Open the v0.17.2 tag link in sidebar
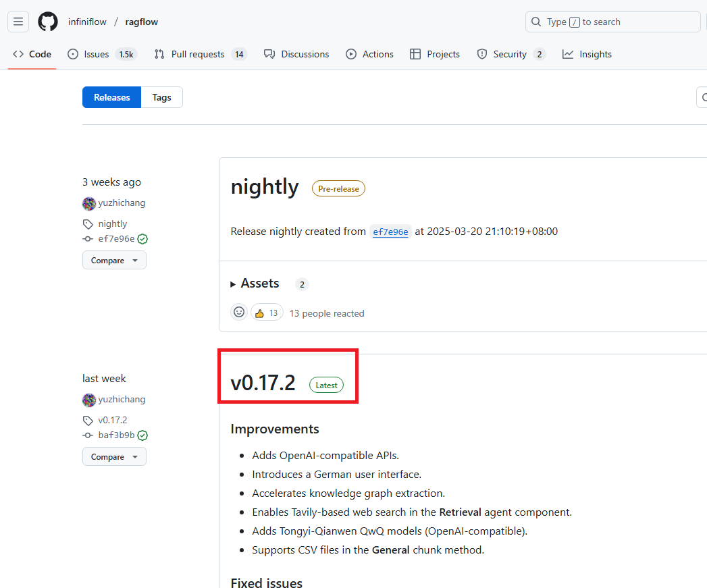Viewport: 707px width, 588px height. [x=113, y=420]
